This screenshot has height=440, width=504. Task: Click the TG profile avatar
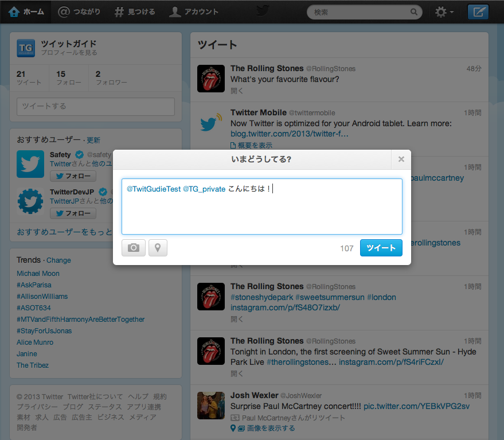[x=26, y=48]
